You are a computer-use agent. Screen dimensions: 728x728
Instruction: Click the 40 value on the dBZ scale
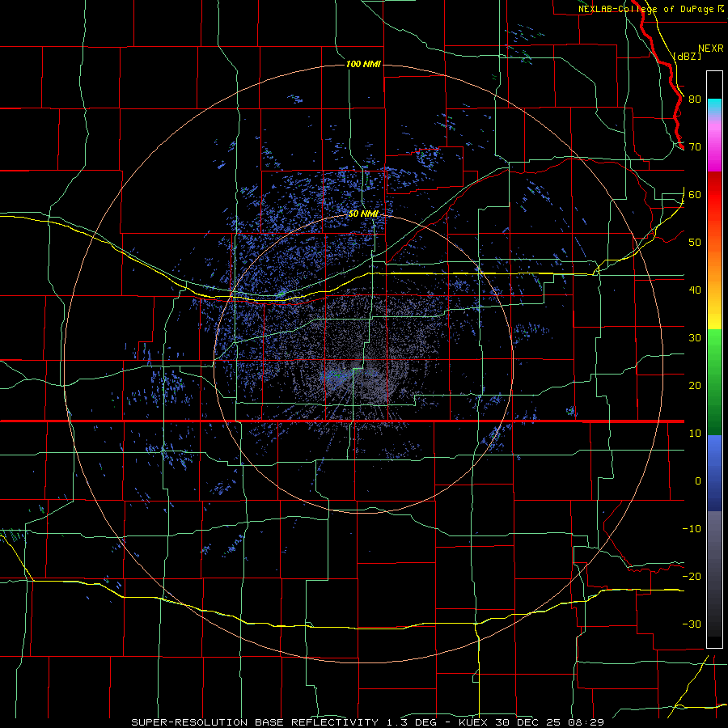pos(695,290)
